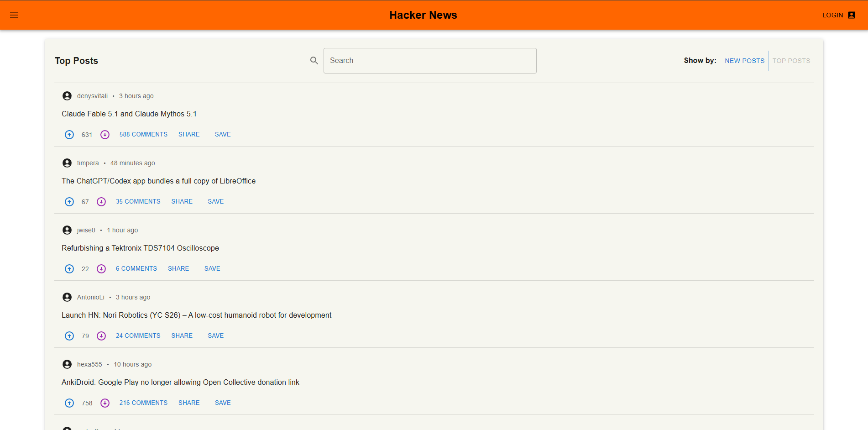Image resolution: width=868 pixels, height=430 pixels.
Task: Open 'Refurbishing a Tektronix TDS7104 Oscilloscope' title
Action: coord(140,248)
